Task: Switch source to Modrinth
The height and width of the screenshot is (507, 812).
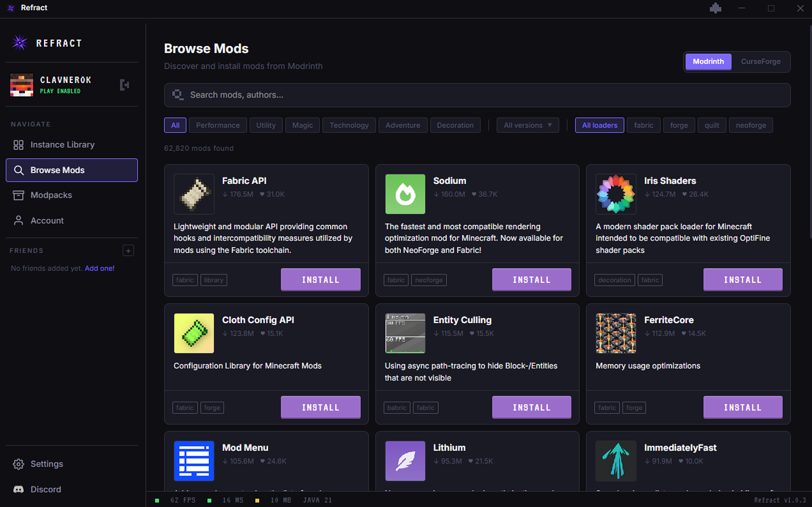Action: coord(708,62)
